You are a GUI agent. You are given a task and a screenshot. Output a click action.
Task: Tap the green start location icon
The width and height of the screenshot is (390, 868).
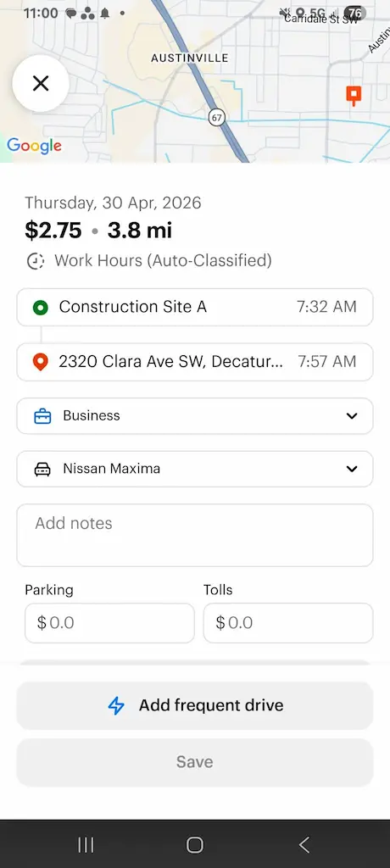[x=41, y=307]
